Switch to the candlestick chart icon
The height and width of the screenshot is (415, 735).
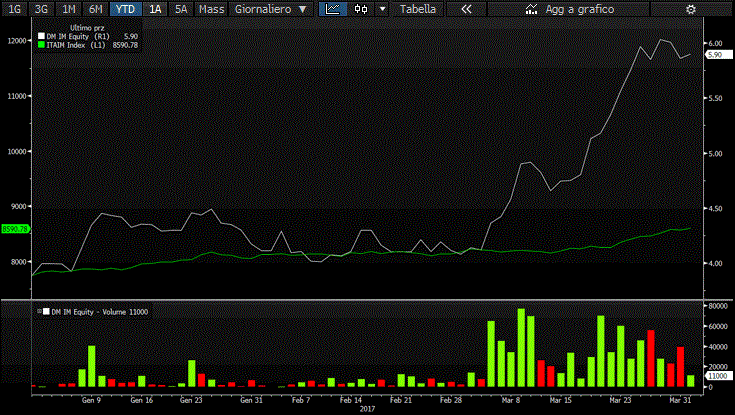(x=361, y=9)
